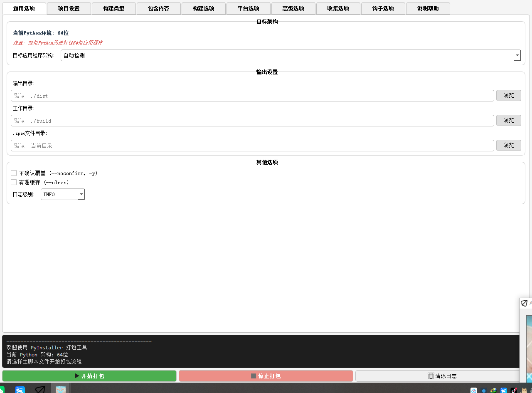Click the paper plane icon in taskbar

pyautogui.click(x=40, y=390)
